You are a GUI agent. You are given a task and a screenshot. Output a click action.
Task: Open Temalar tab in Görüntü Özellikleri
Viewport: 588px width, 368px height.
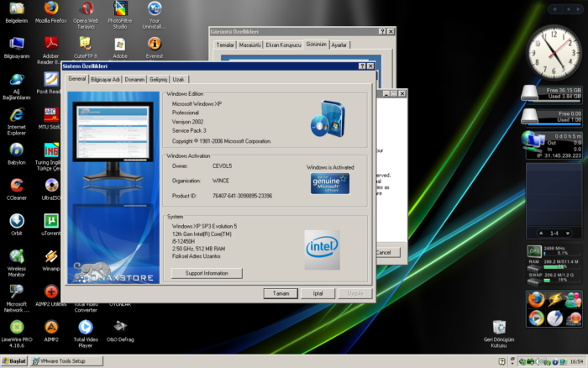pos(225,45)
